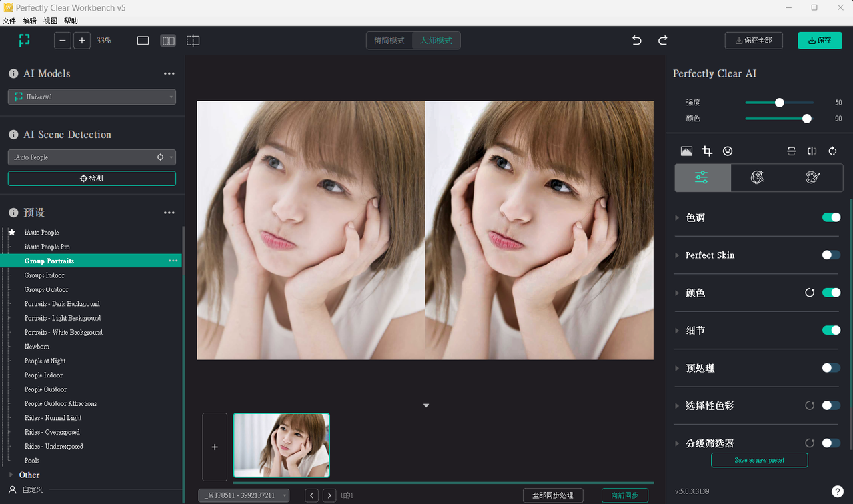The image size is (853, 504).
Task: Switch to 精简模式 tab
Action: click(389, 41)
